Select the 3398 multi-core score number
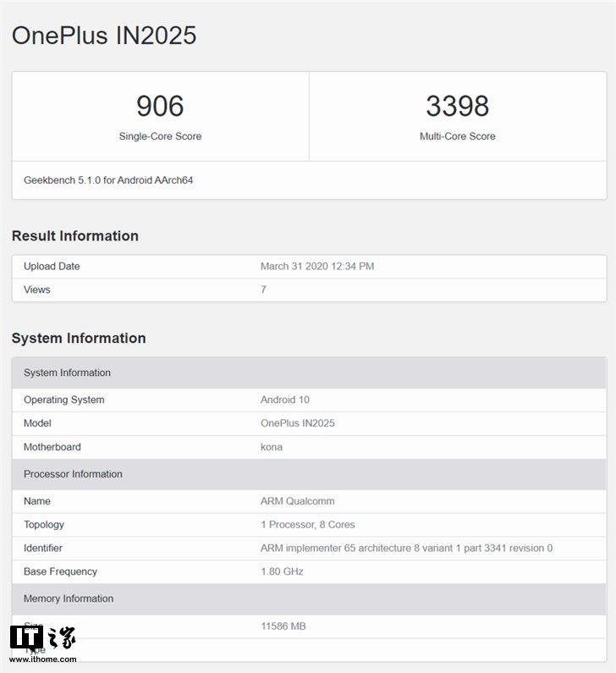This screenshot has width=616, height=673. coord(457,106)
